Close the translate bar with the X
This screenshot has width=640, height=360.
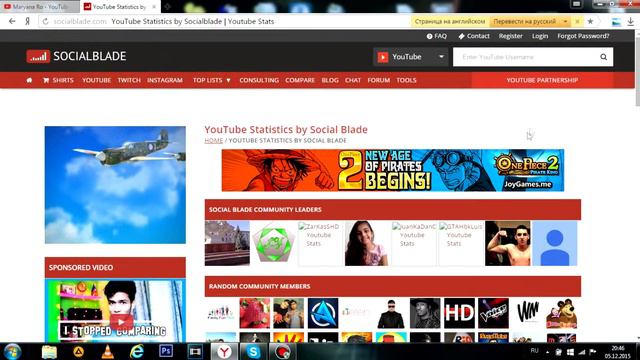(x=577, y=21)
